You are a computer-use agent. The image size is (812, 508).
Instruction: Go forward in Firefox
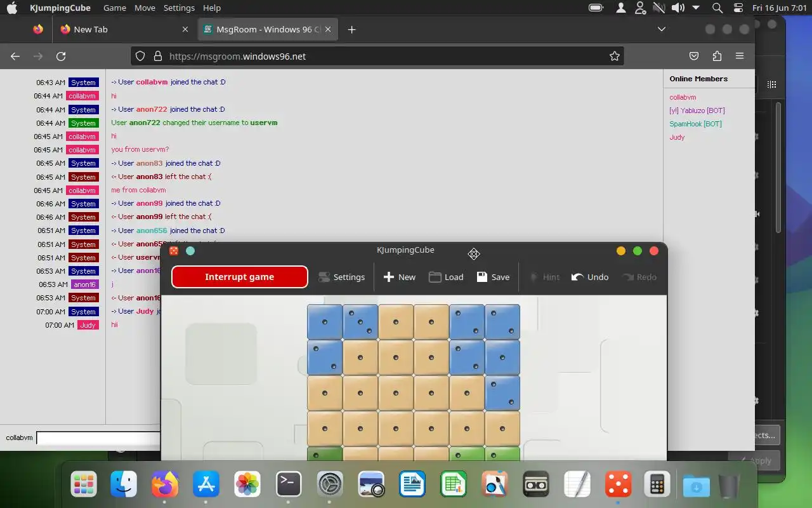click(x=38, y=56)
